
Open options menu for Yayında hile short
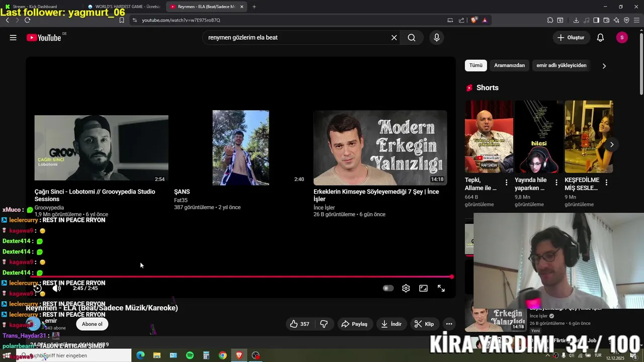click(x=556, y=182)
